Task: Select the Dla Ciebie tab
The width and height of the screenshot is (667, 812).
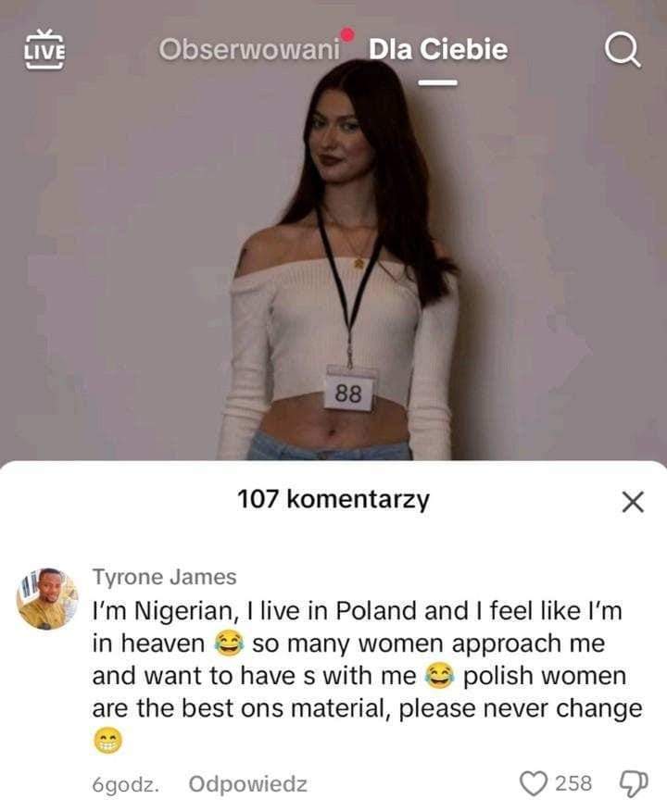Action: 438,50
